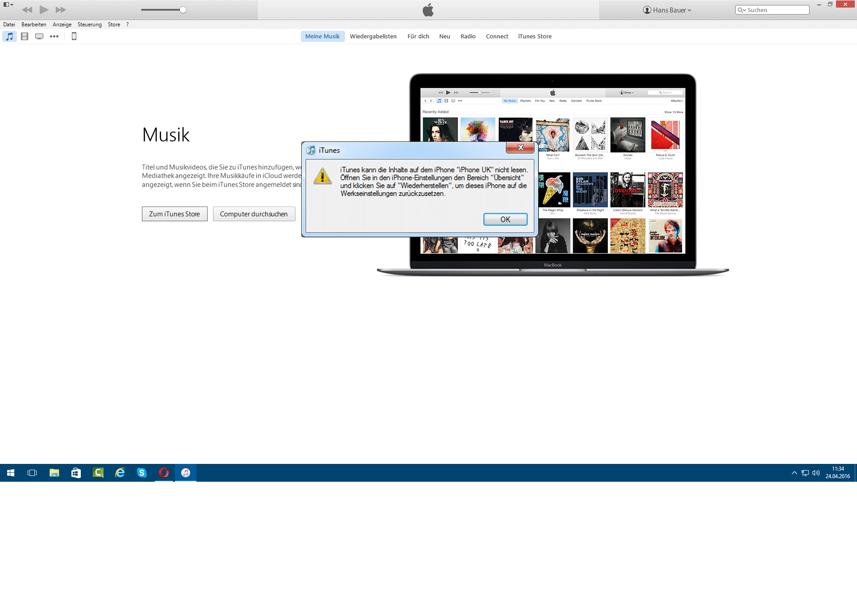The image size is (857, 616).
Task: Click the Apple logo in the status display
Action: (428, 10)
